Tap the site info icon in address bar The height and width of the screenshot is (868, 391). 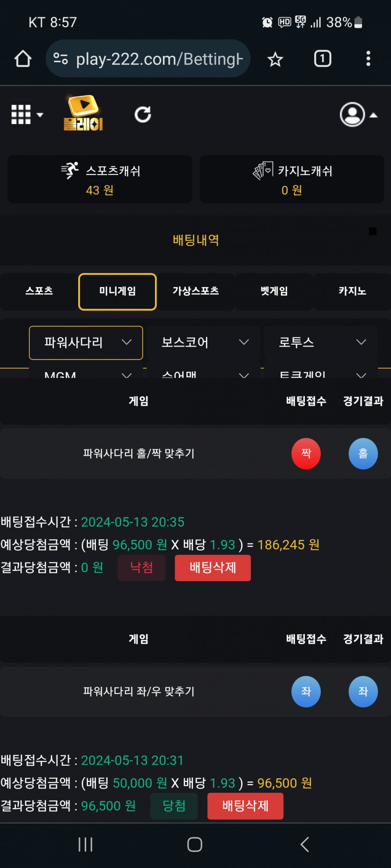pyautogui.click(x=60, y=59)
